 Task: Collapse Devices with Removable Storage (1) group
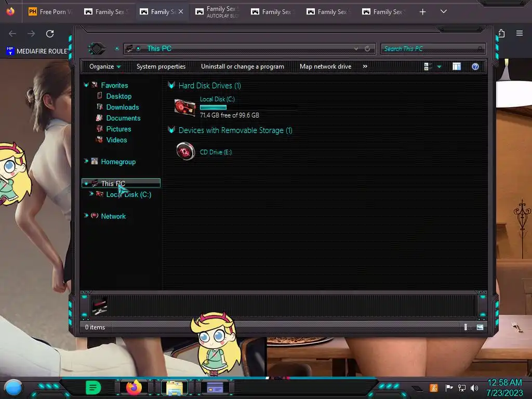171,130
